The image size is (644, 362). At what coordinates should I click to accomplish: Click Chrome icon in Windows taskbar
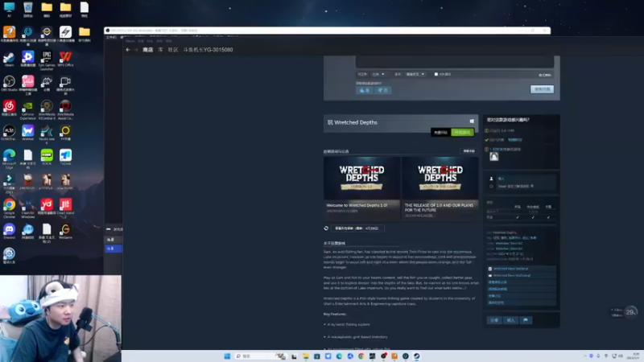tap(361, 356)
